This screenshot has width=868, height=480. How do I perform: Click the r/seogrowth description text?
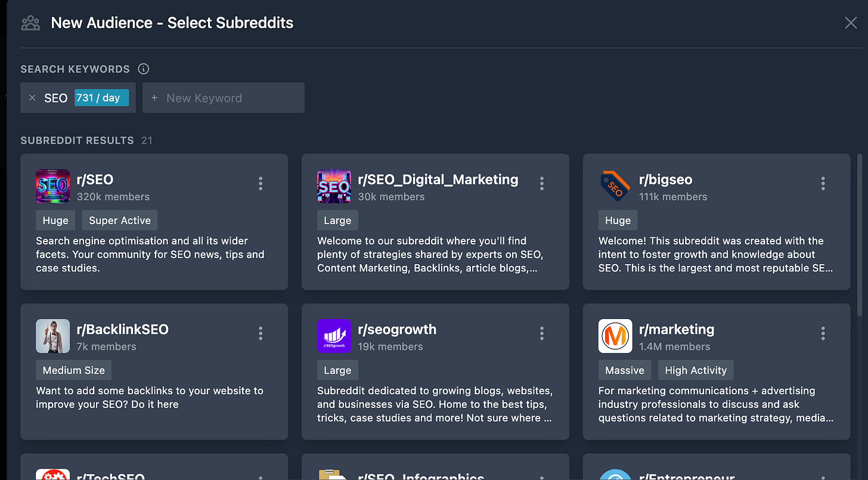pyautogui.click(x=435, y=404)
